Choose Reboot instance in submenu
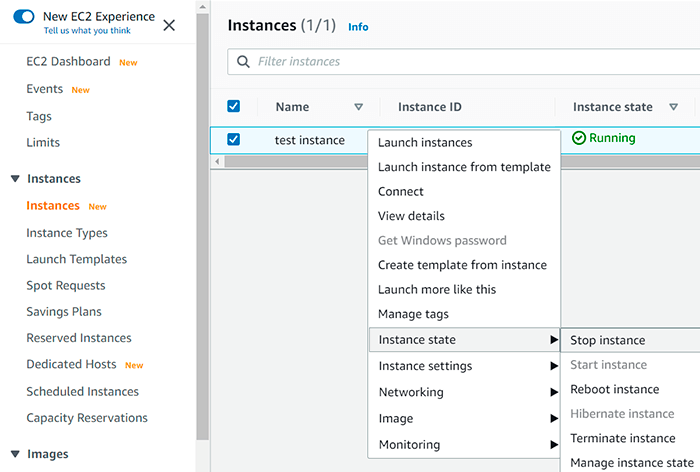This screenshot has height=472, width=700. [x=630, y=389]
